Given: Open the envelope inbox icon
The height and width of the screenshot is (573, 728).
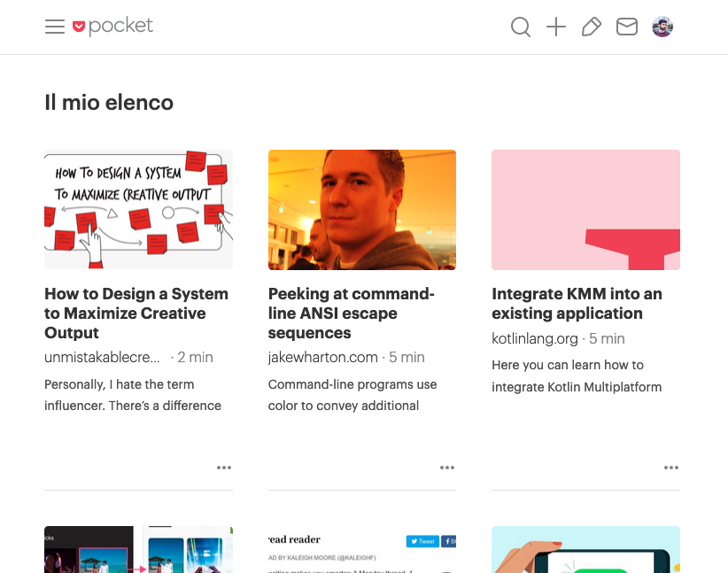Looking at the screenshot, I should (627, 27).
